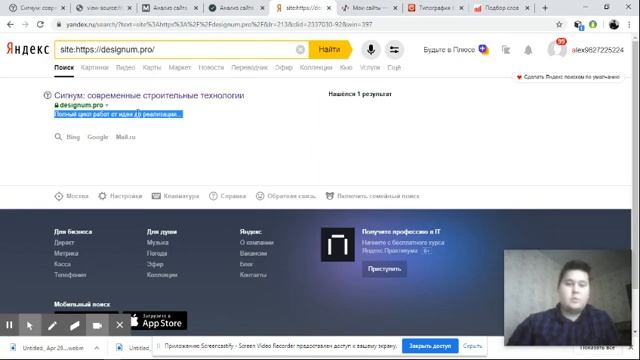
Task: Open the Ещё more services tab
Action: point(394,67)
